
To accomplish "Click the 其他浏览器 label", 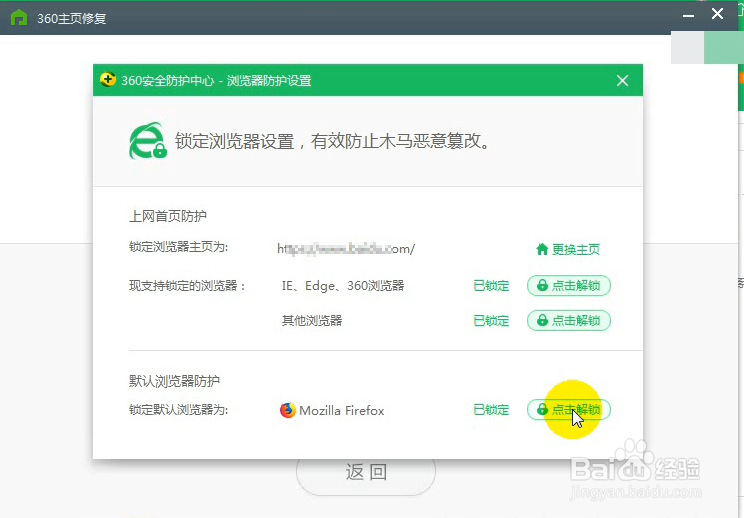I will (312, 321).
